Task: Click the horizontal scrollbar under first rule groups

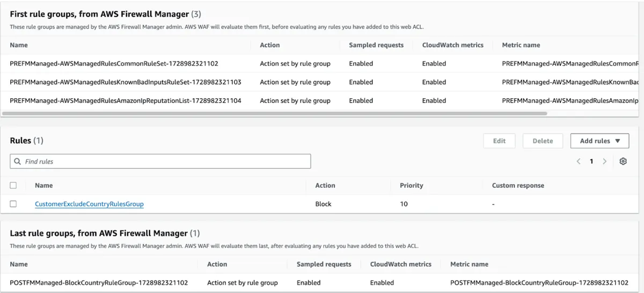Action: click(275, 114)
